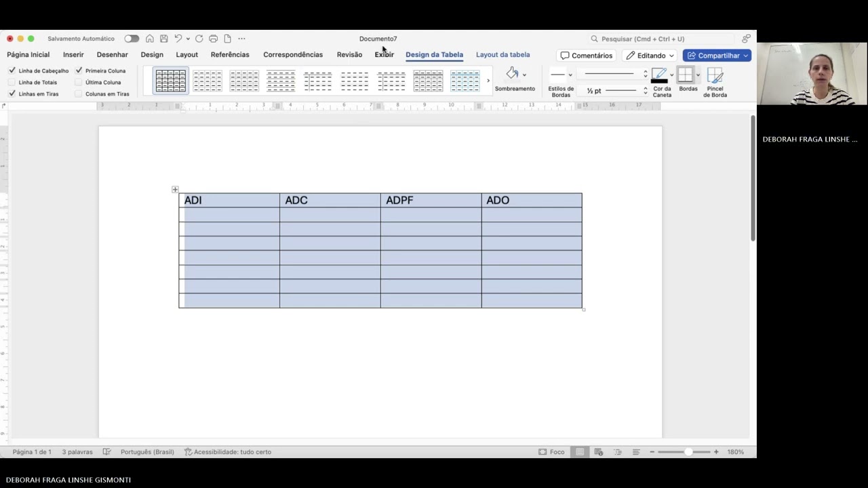
Task: Click the zoom in plus button
Action: click(x=716, y=452)
